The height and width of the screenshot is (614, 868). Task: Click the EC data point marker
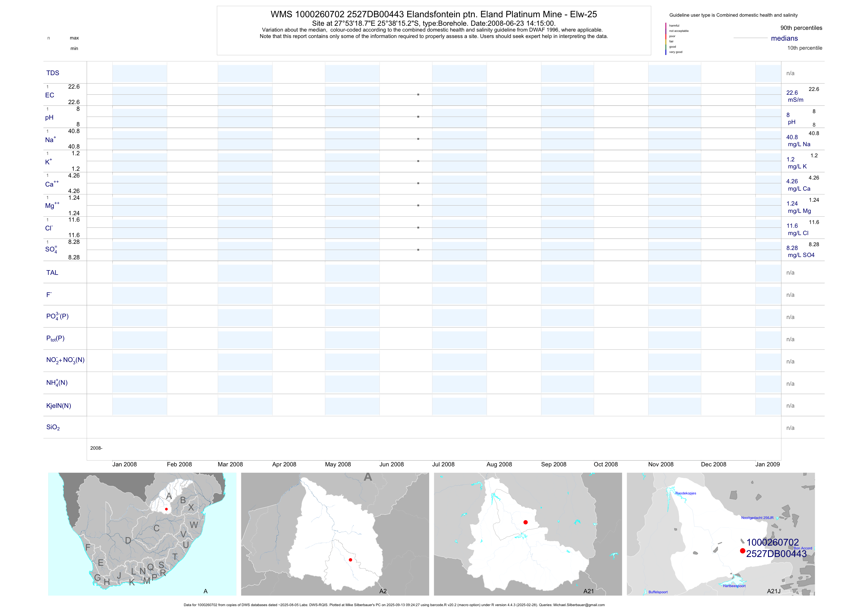click(x=418, y=94)
